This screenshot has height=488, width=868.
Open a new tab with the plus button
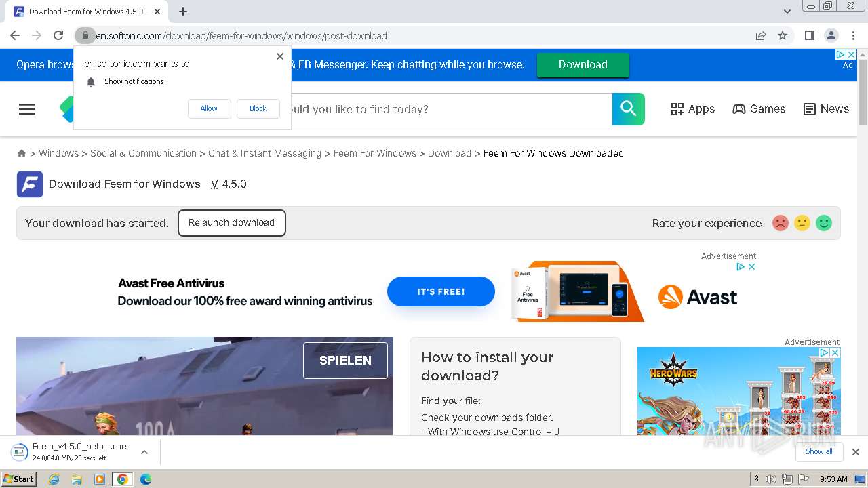tap(183, 12)
